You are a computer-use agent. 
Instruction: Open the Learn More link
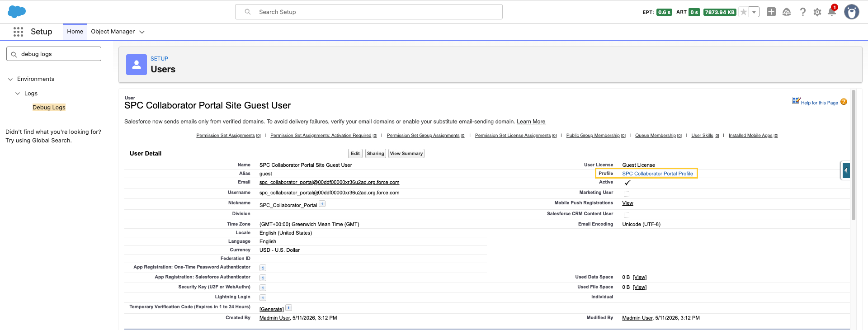pos(531,122)
